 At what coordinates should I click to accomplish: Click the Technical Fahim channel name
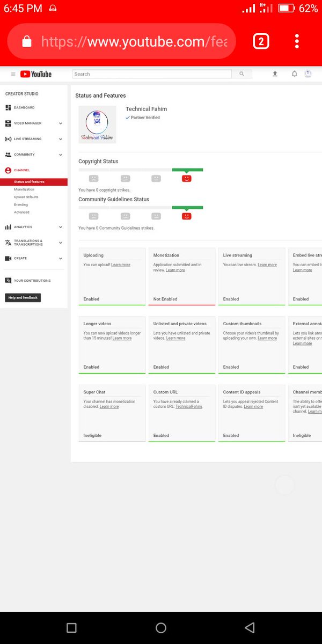click(x=146, y=109)
